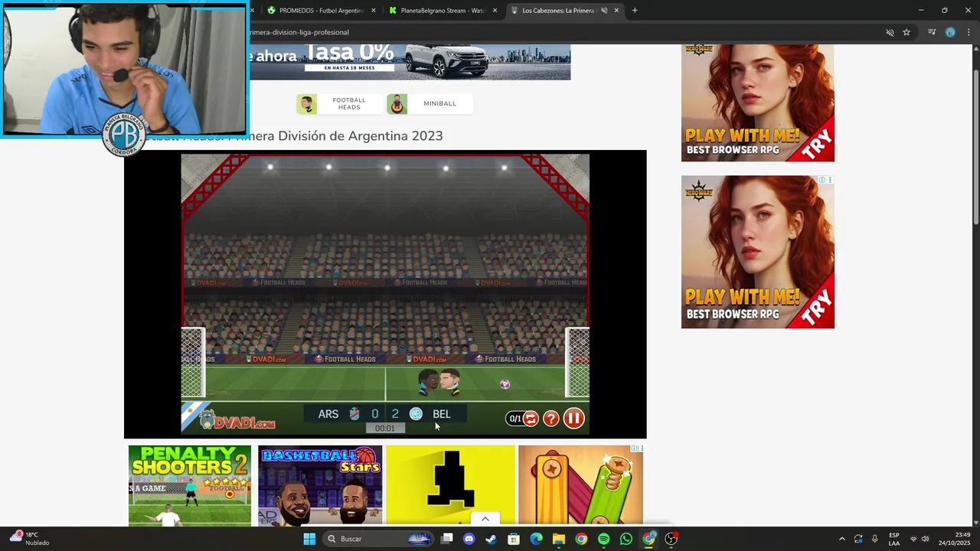
Task: Pause the game with the red pause button
Action: coord(573,418)
